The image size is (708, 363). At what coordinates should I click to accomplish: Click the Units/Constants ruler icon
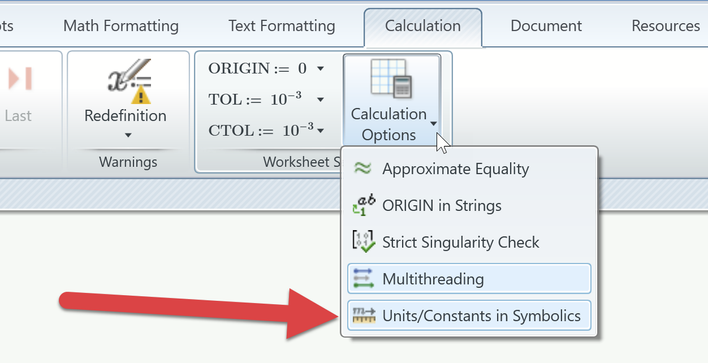point(364,315)
